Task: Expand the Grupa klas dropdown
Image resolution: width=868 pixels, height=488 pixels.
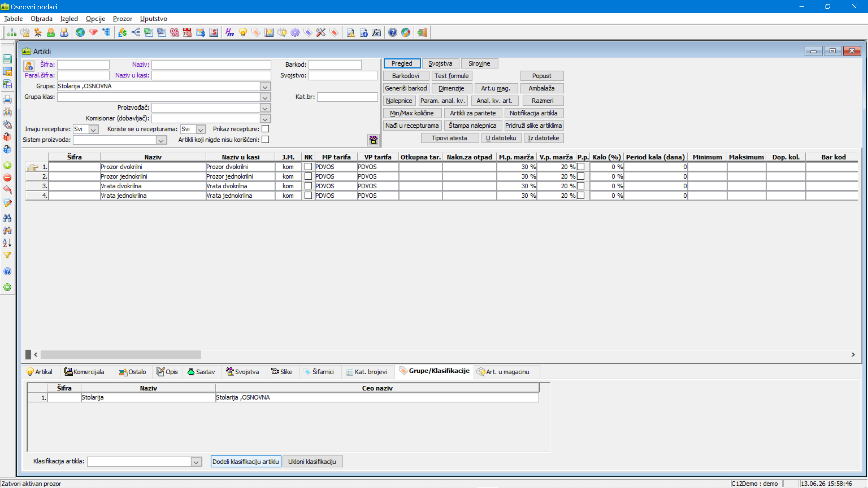Action: [x=265, y=97]
